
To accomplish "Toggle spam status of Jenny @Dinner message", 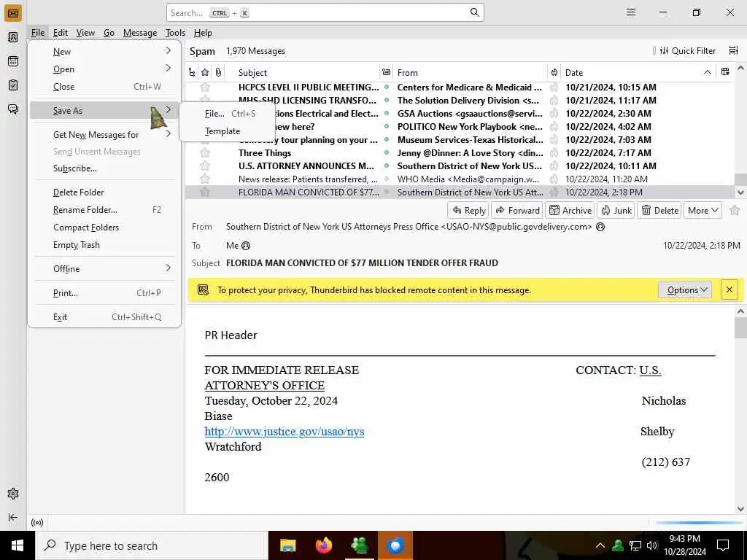I will point(554,153).
